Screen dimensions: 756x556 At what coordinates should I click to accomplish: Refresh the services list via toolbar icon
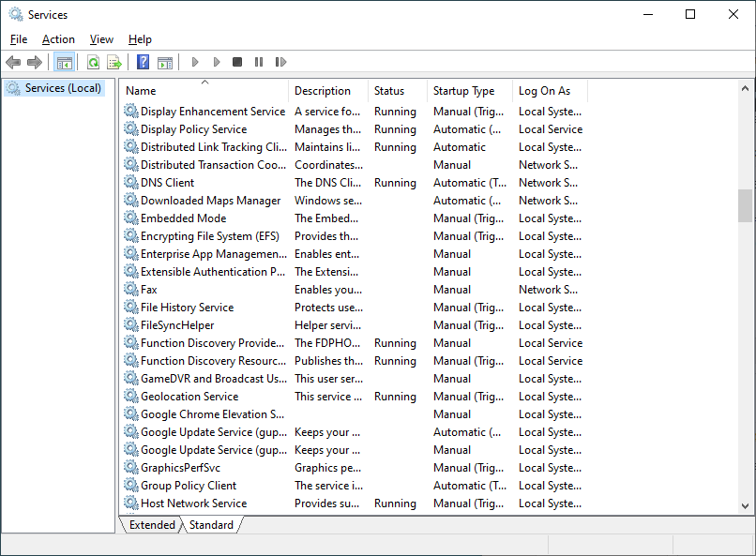click(93, 62)
